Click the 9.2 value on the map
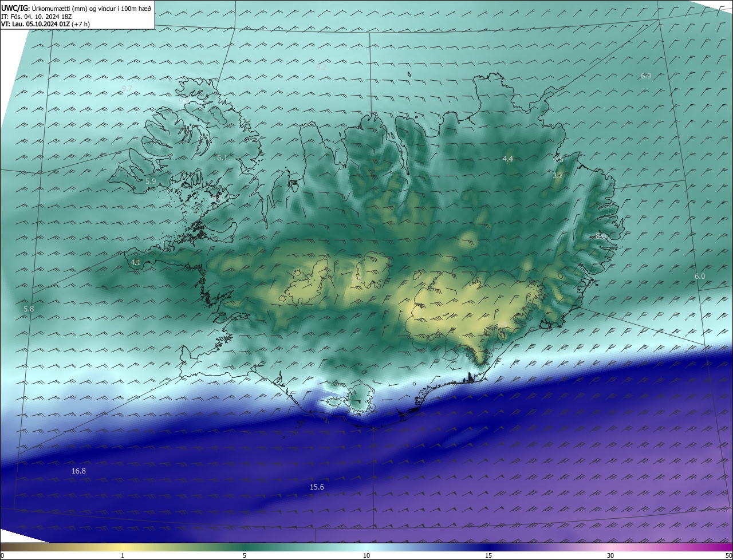 click(321, 67)
